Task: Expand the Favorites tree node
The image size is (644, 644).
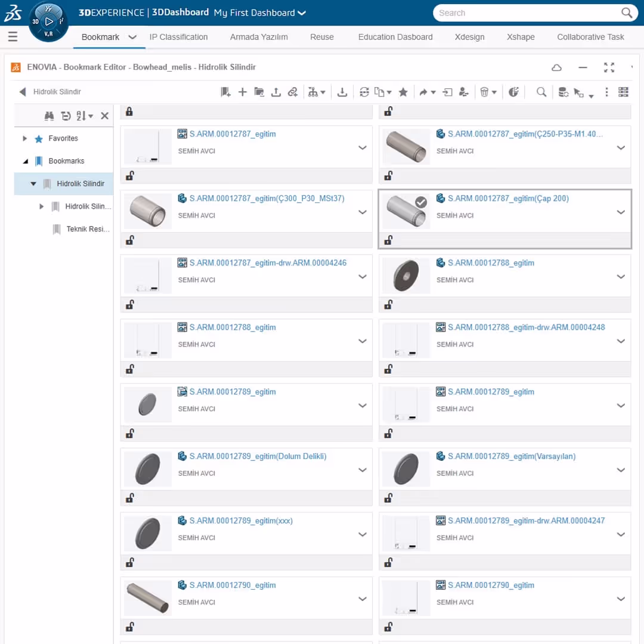Action: (24, 138)
